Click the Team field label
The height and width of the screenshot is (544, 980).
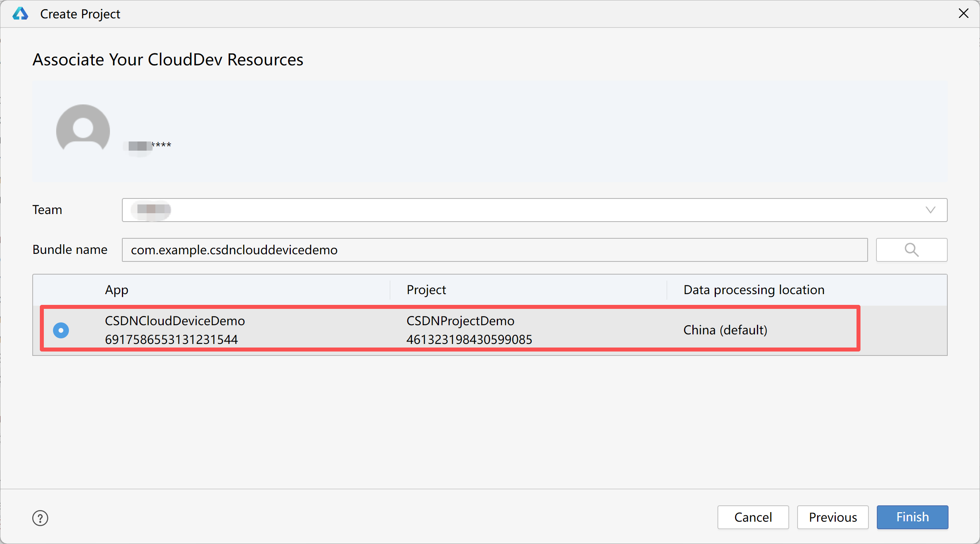47,210
